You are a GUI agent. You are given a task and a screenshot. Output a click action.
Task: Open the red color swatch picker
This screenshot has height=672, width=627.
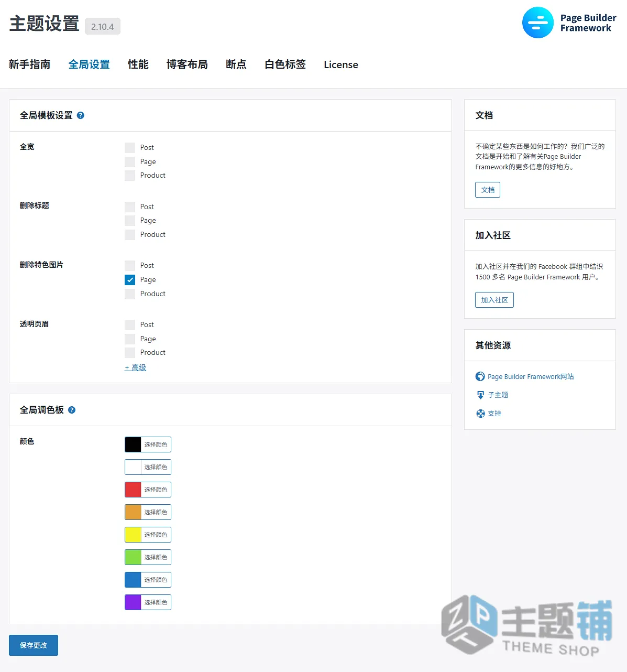pos(148,490)
